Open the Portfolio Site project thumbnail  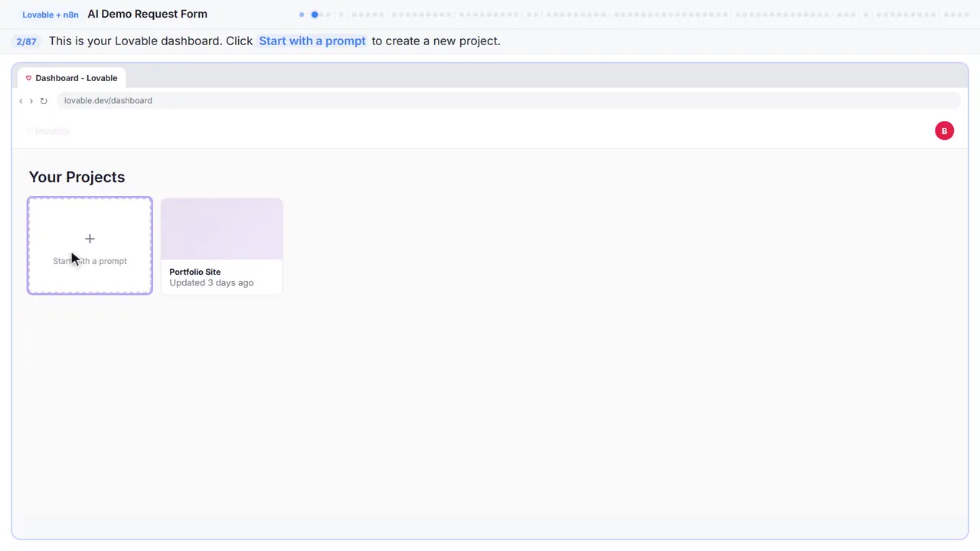coord(222,229)
